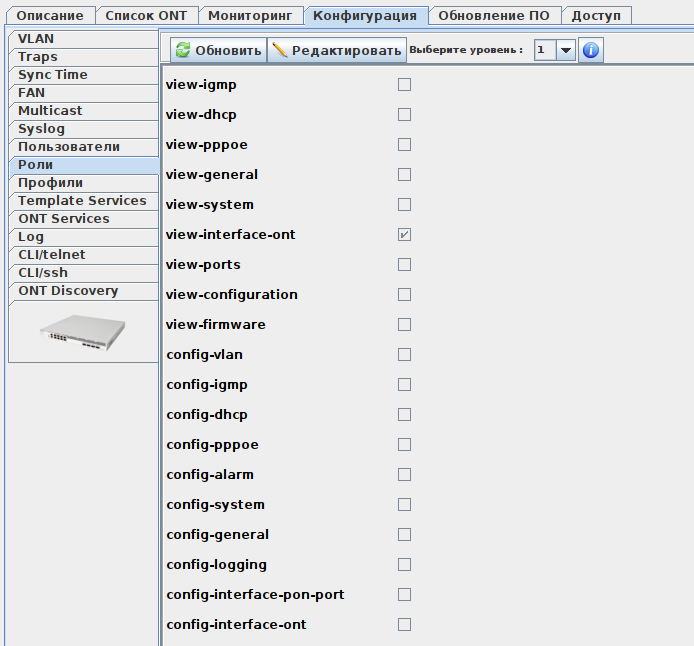The height and width of the screenshot is (646, 694).
Task: Toggle the config-system checkbox
Action: 404,504
